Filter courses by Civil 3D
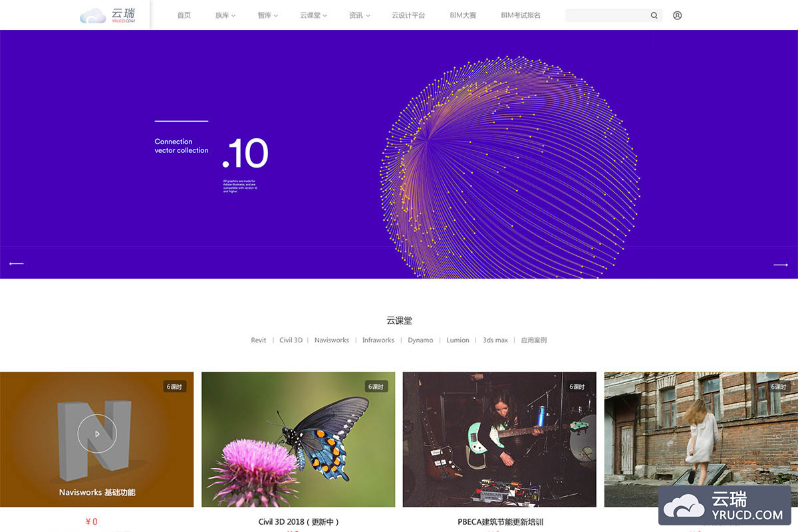798x532 pixels. pyautogui.click(x=291, y=340)
